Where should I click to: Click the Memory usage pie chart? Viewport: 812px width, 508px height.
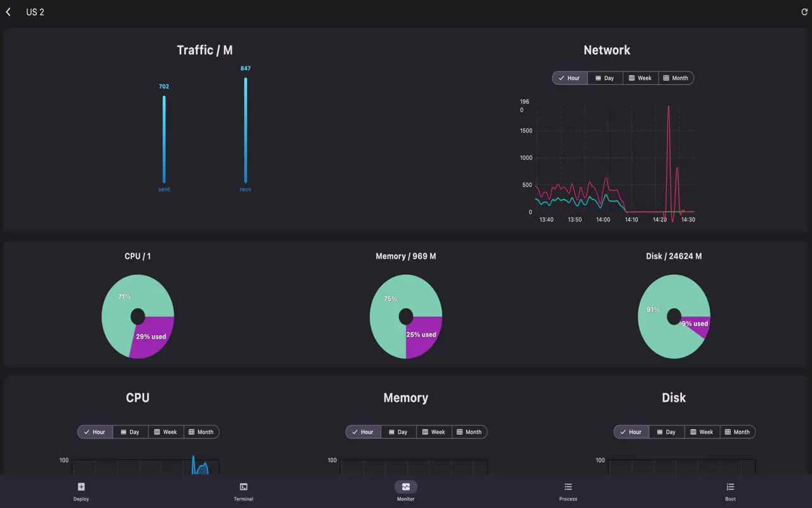[x=406, y=316]
